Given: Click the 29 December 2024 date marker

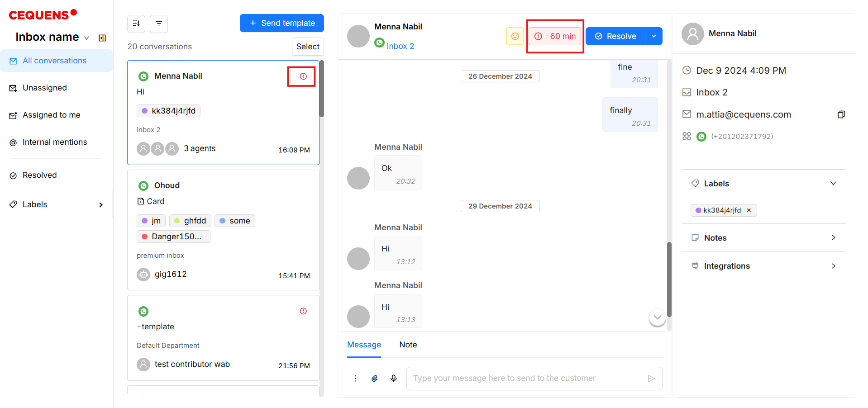Looking at the screenshot, I should pos(500,206).
